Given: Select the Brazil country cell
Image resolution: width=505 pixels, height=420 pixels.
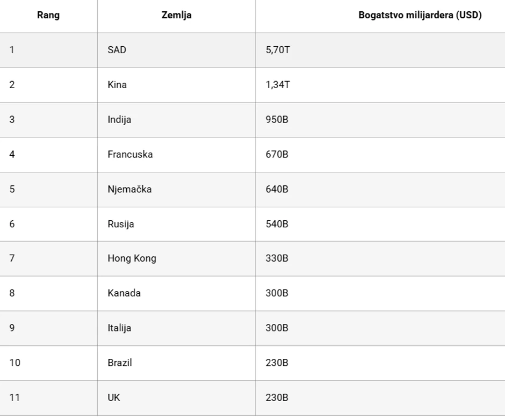Looking at the screenshot, I should pos(120,363).
